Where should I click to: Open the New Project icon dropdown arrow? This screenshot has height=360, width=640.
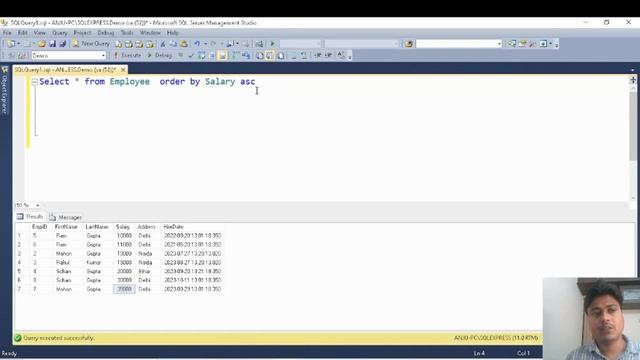pyautogui.click(x=19, y=44)
